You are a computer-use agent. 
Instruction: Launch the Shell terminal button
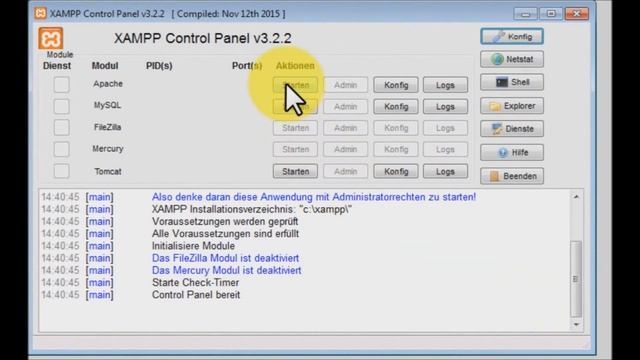[512, 82]
